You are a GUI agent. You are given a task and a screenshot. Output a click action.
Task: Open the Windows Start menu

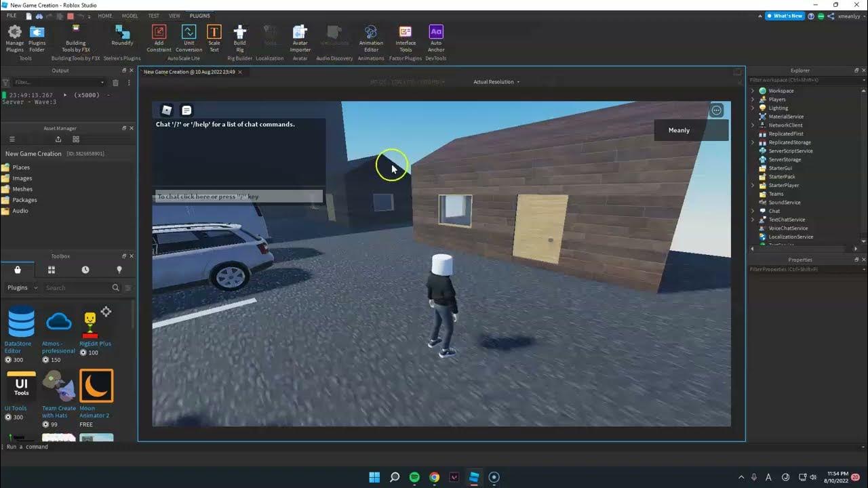click(x=374, y=477)
